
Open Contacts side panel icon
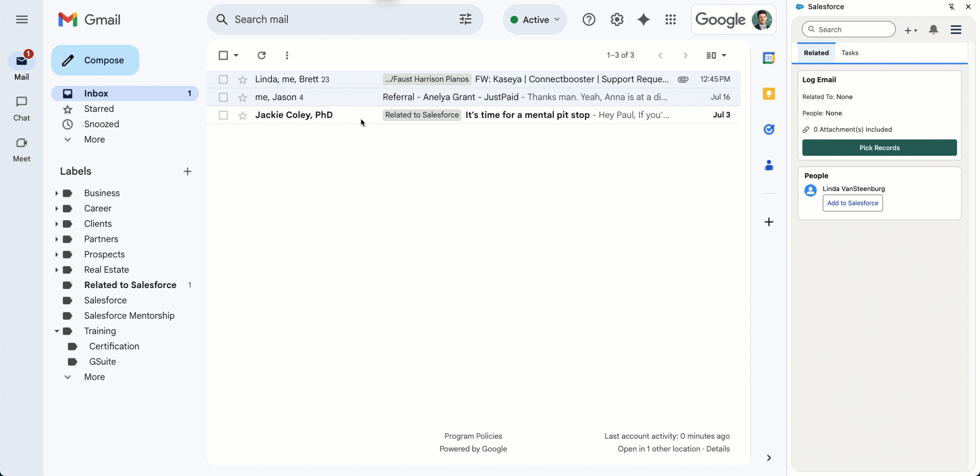(x=769, y=165)
